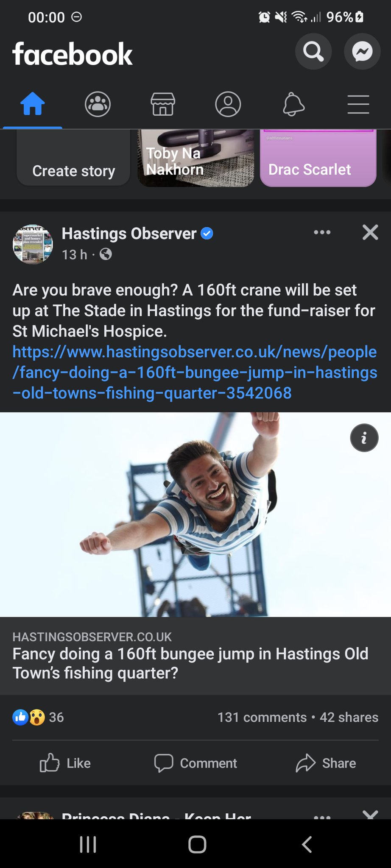Hide the Hastings Observer post
The width and height of the screenshot is (391, 868).
370,232
